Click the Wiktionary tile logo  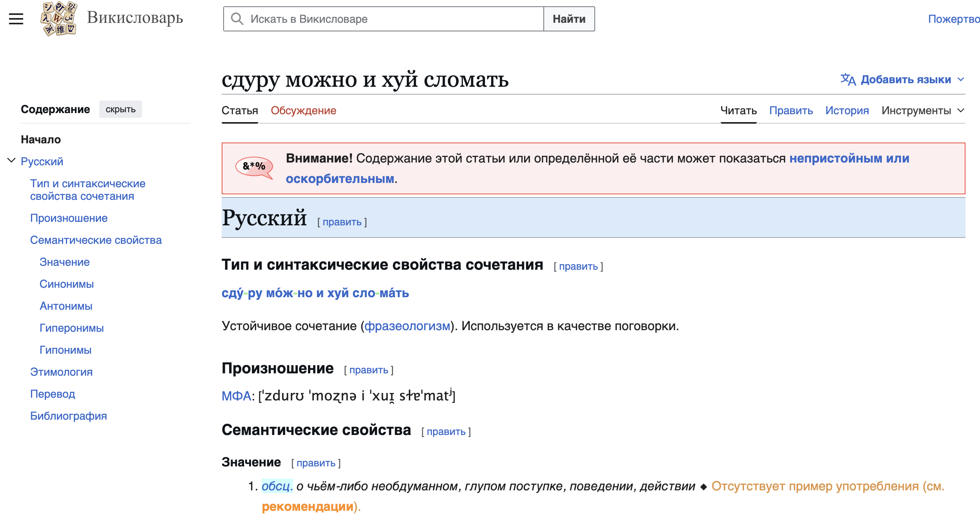pyautogui.click(x=59, y=18)
